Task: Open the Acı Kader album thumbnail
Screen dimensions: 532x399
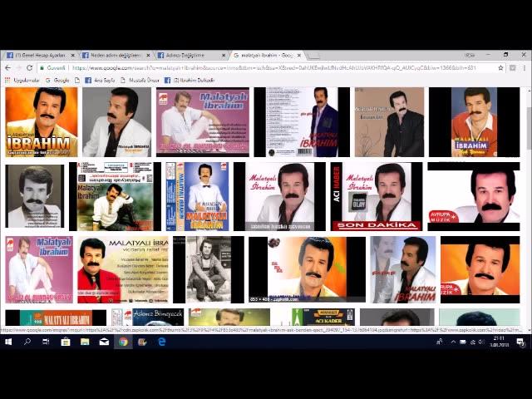Action: [x=323, y=317]
